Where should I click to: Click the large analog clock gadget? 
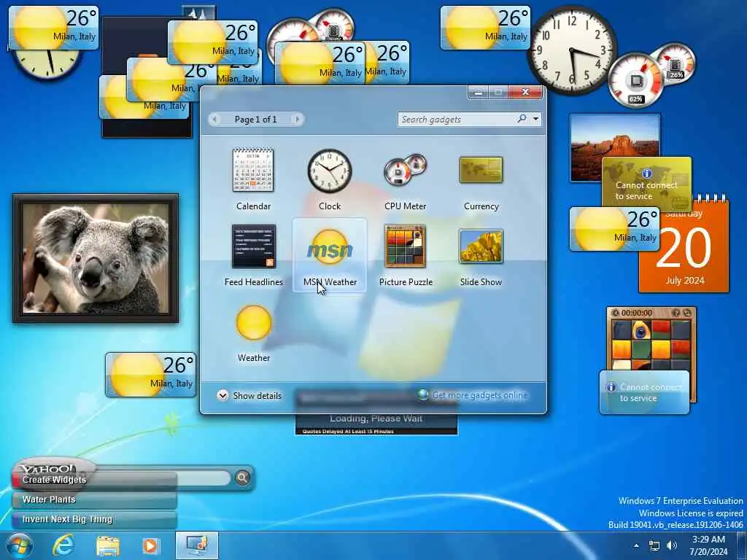pos(571,50)
